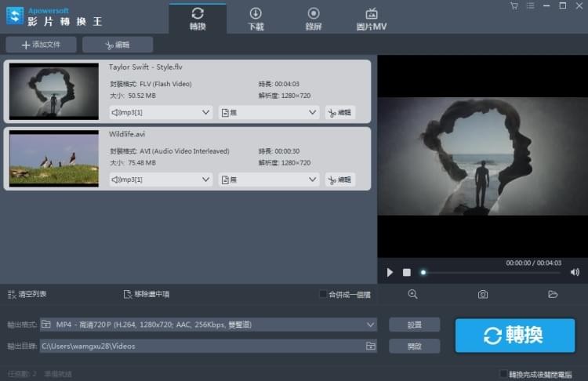Open audio track mp3[1] dropdown for Wildlife.avi
Screen dimensions: 588x381
[161, 180]
